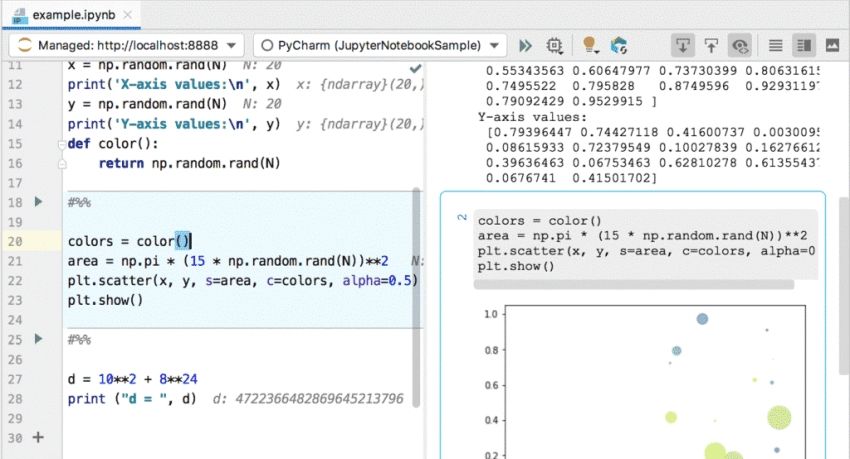The height and width of the screenshot is (459, 850).
Task: Switch to preview-only image view
Action: [831, 46]
